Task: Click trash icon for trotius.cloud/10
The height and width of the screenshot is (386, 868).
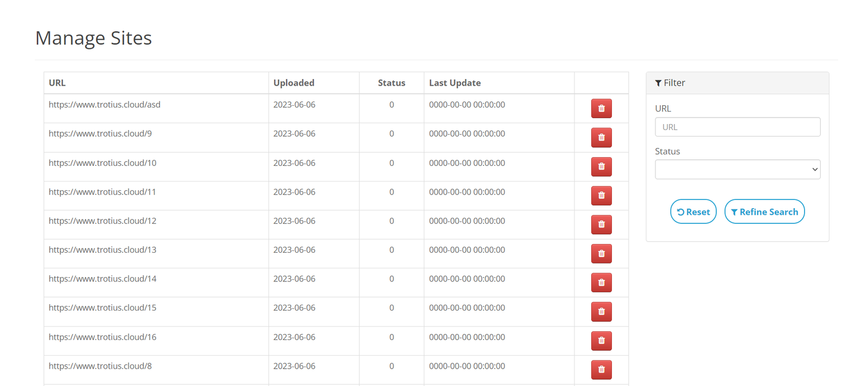Action: click(x=601, y=166)
